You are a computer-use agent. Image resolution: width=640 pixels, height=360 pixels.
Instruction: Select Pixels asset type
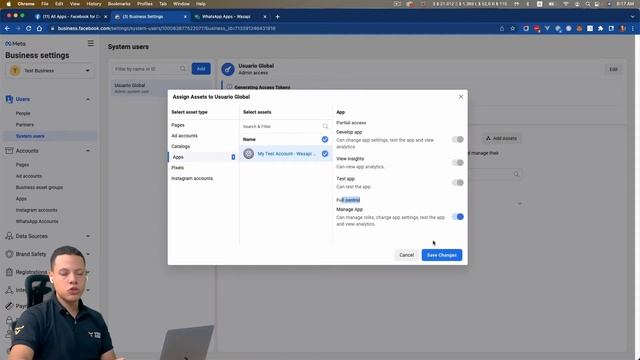click(178, 168)
